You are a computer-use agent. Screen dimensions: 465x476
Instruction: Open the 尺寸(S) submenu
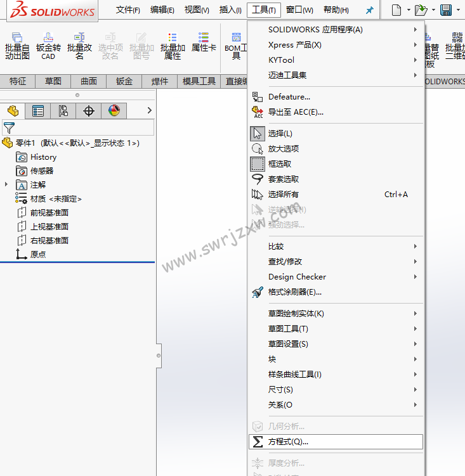point(336,389)
